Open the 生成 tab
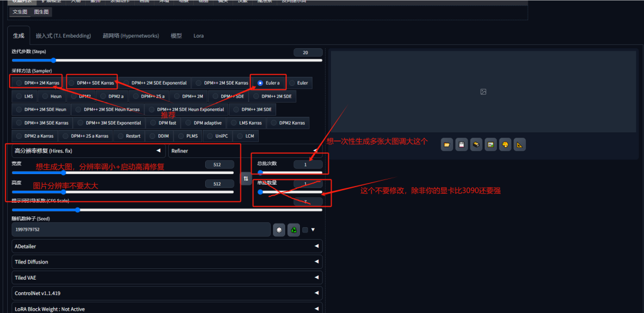This screenshot has width=644, height=313. coord(18,36)
